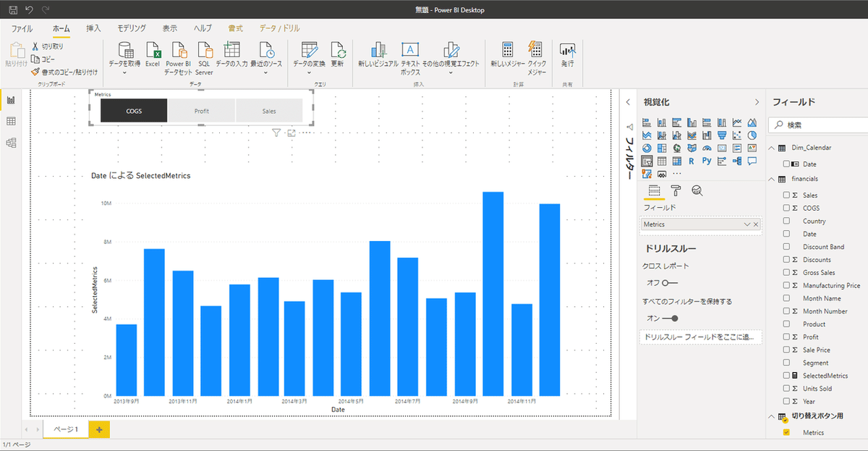The height and width of the screenshot is (451, 868).
Task: Check the Country field checkbox
Action: (x=786, y=222)
